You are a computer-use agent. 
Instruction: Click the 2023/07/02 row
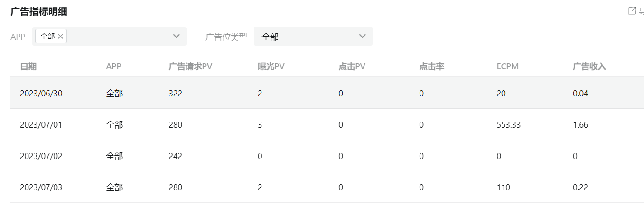pos(327,156)
